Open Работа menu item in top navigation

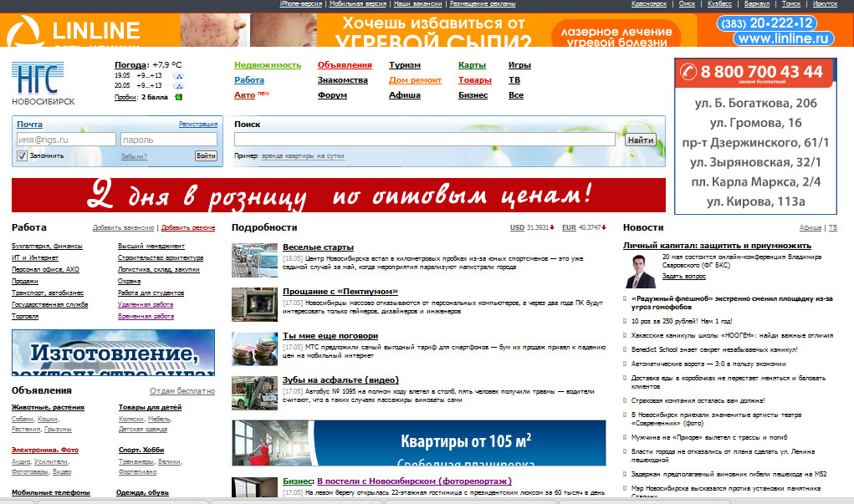(249, 79)
